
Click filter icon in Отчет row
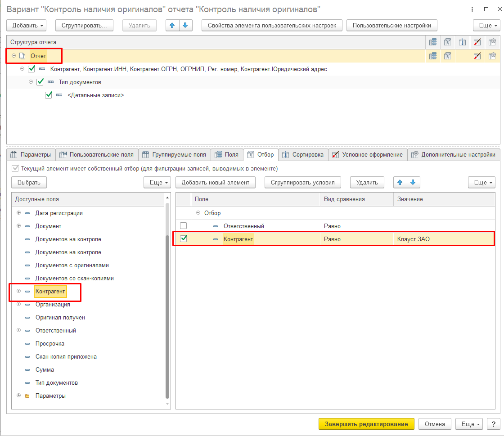coord(447,56)
